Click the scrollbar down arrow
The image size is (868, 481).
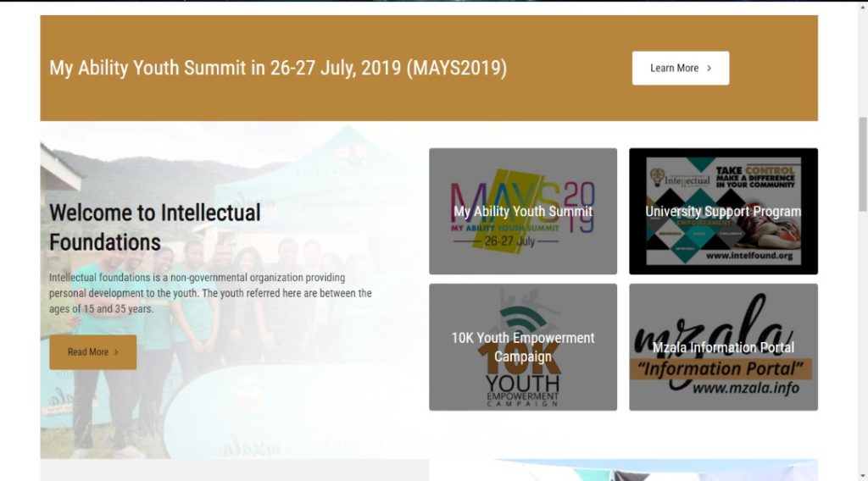862,475
